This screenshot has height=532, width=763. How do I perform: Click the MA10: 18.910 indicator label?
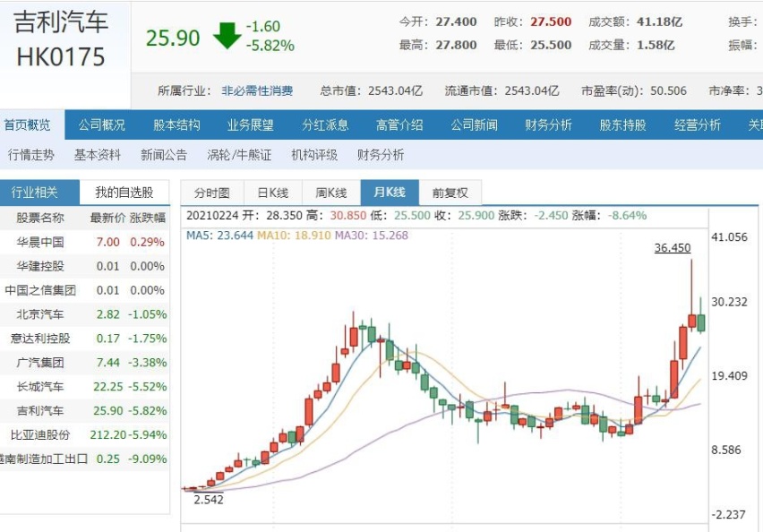(294, 236)
